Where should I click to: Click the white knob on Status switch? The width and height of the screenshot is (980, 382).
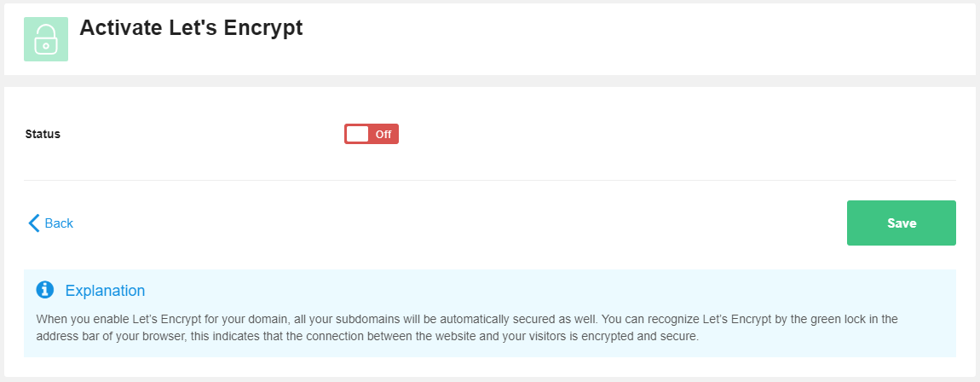click(358, 134)
